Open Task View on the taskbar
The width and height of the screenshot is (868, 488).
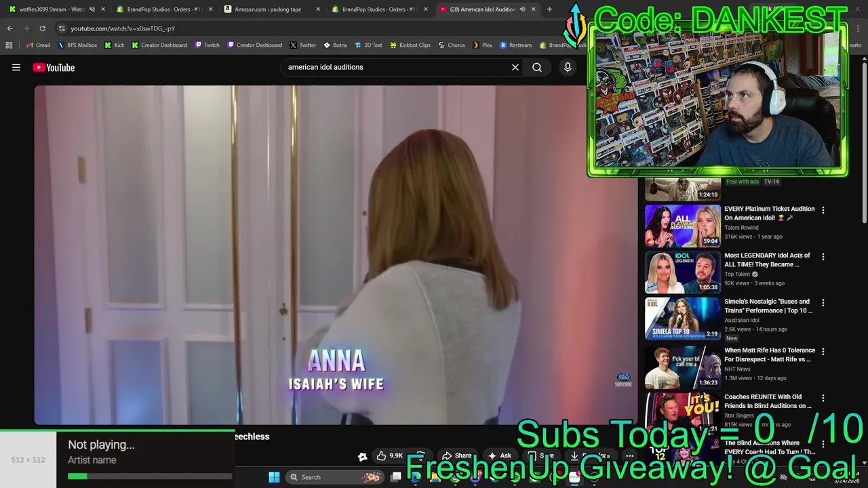pos(396,477)
